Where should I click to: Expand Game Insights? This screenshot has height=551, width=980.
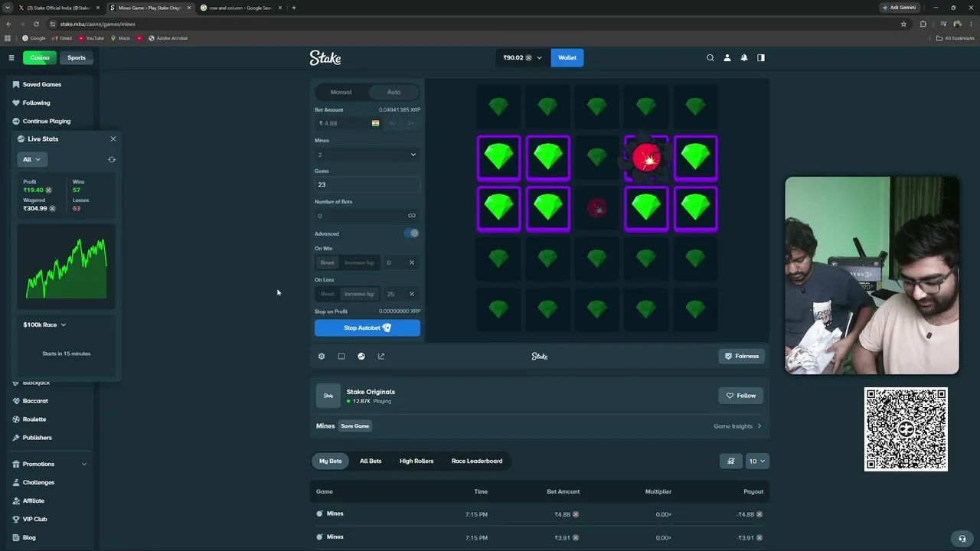[737, 426]
